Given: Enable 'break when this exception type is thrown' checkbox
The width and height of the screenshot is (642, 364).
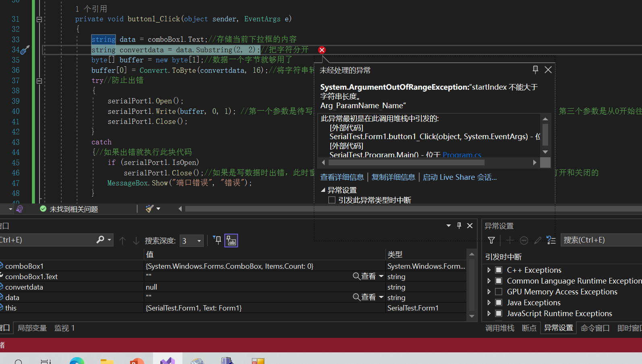Looking at the screenshot, I should click(332, 200).
